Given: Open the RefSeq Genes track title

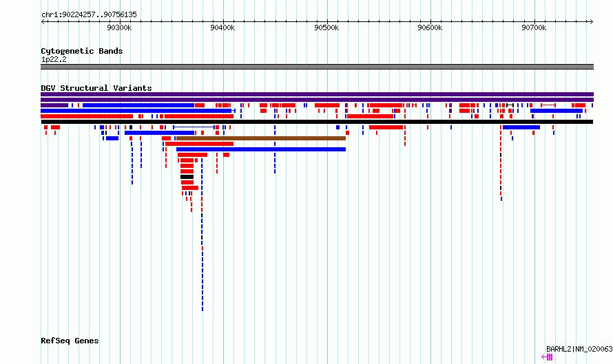Looking at the screenshot, I should click(x=70, y=341).
